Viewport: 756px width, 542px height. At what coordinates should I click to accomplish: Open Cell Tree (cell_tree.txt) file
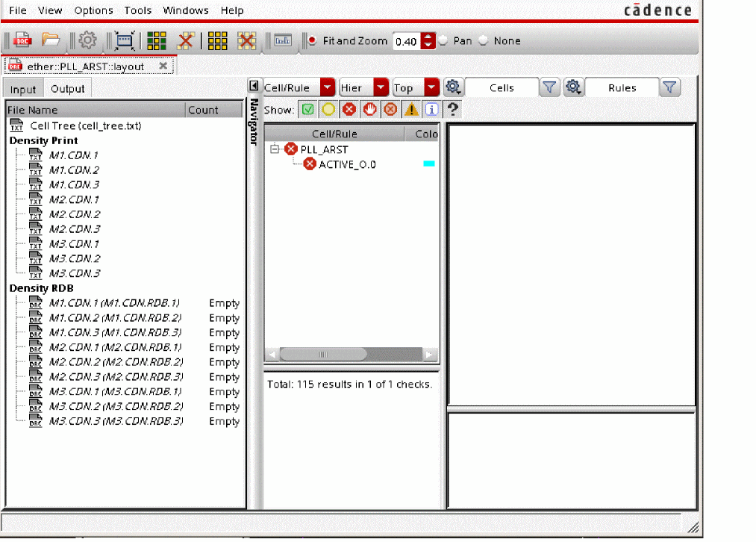click(85, 126)
